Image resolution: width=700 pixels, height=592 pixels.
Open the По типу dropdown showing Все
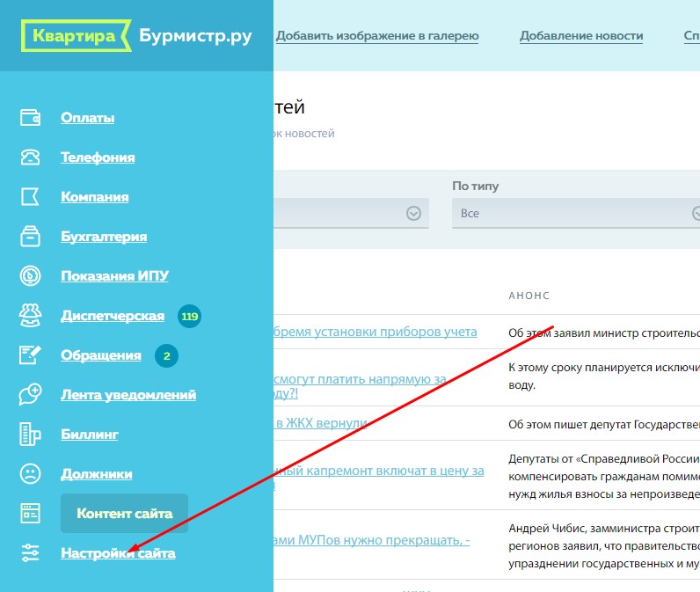click(x=576, y=214)
